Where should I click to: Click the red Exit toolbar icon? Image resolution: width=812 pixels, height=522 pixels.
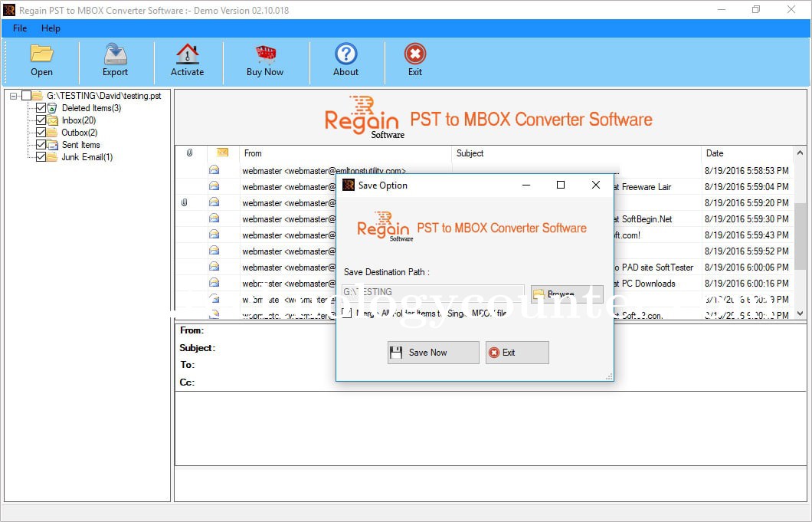click(x=414, y=54)
